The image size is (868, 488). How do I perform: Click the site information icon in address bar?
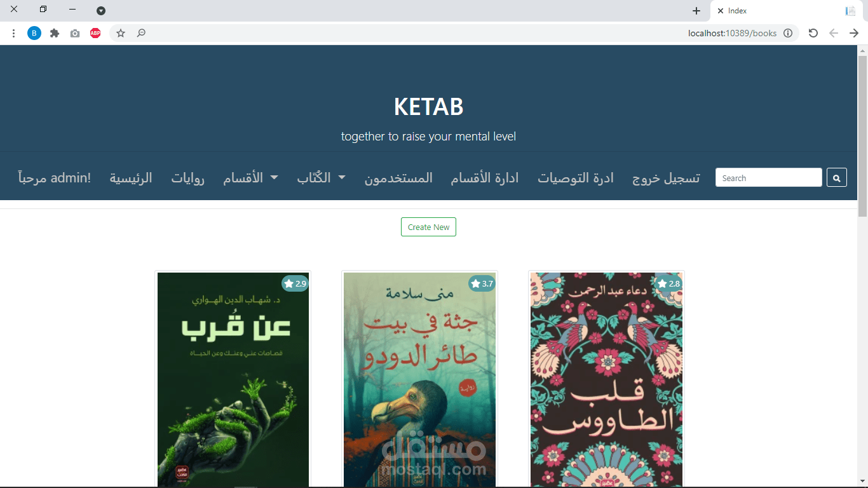[x=788, y=33]
